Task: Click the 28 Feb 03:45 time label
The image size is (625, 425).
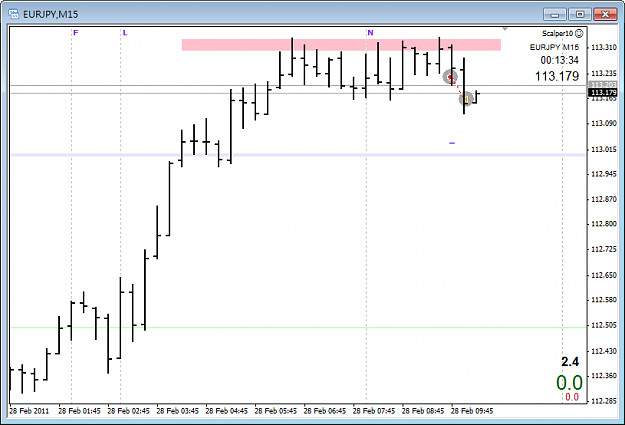Action: (177, 411)
